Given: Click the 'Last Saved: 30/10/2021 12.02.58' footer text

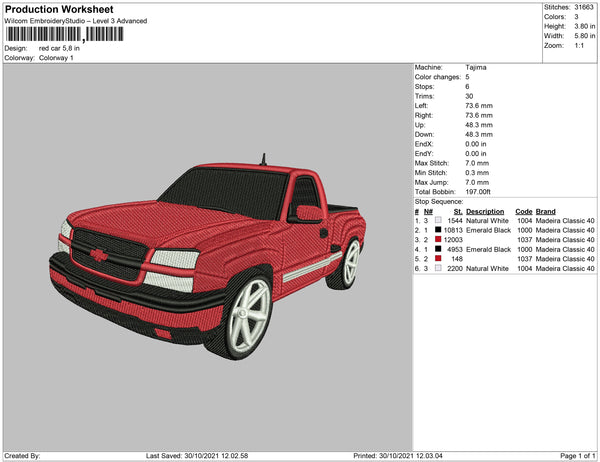Looking at the screenshot, I should [x=197, y=456].
